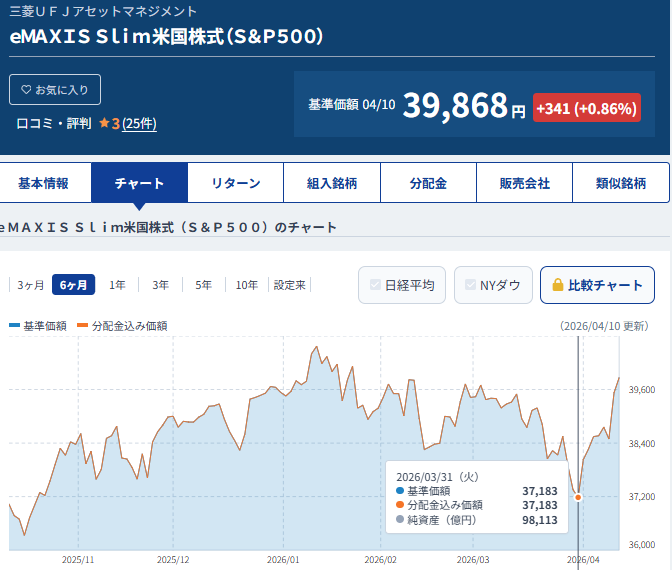
Task: Click the blue dot beside 基準価額 in tooltip
Action: tap(400, 490)
